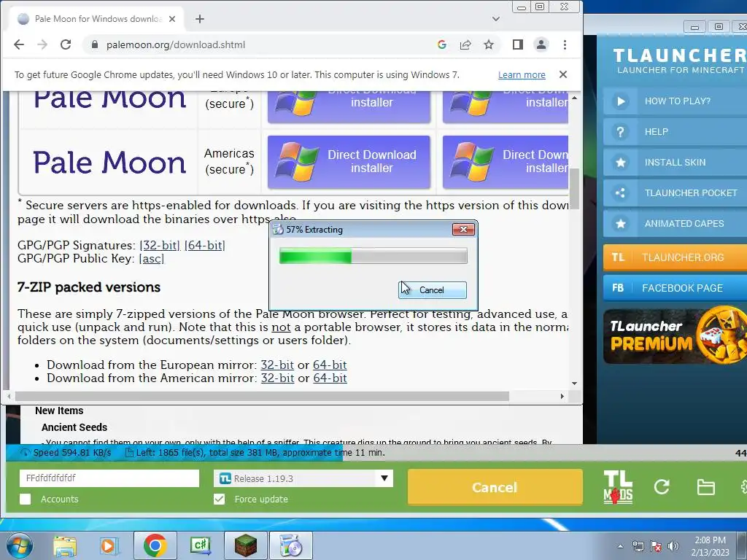Show hidden tray icons arrow

[x=620, y=546]
